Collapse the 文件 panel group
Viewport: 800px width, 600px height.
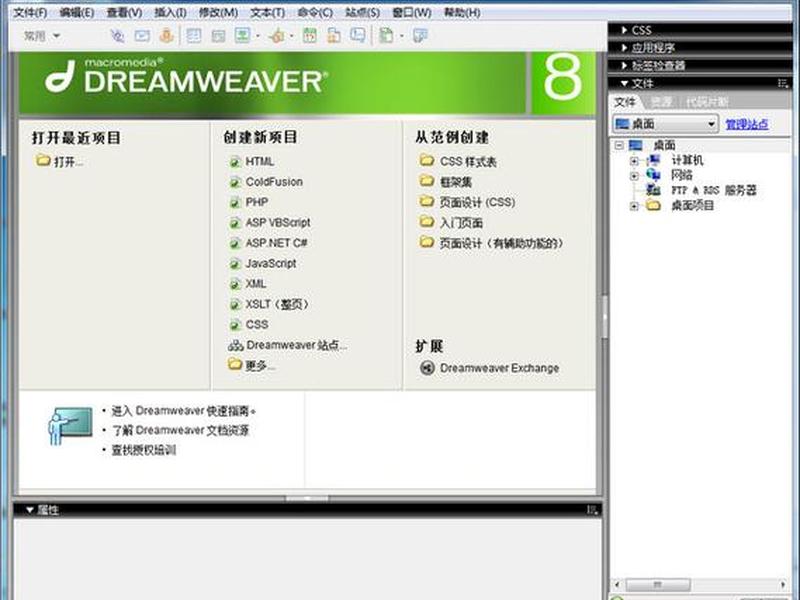tap(624, 83)
